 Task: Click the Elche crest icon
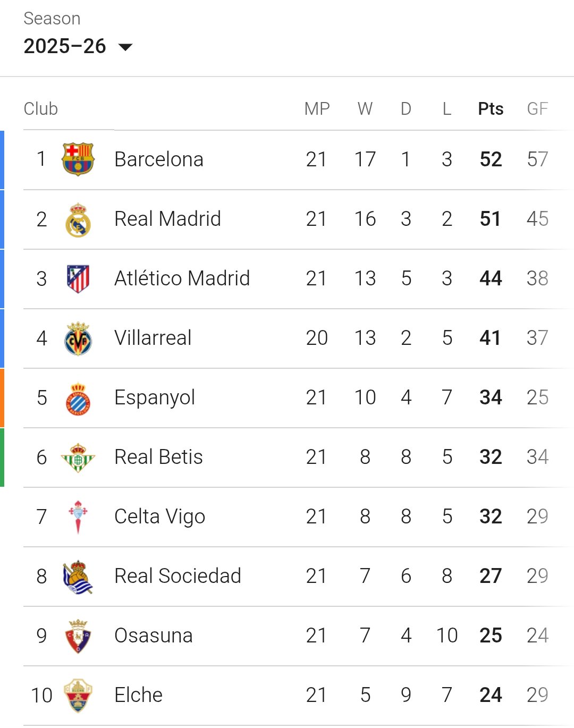78,696
